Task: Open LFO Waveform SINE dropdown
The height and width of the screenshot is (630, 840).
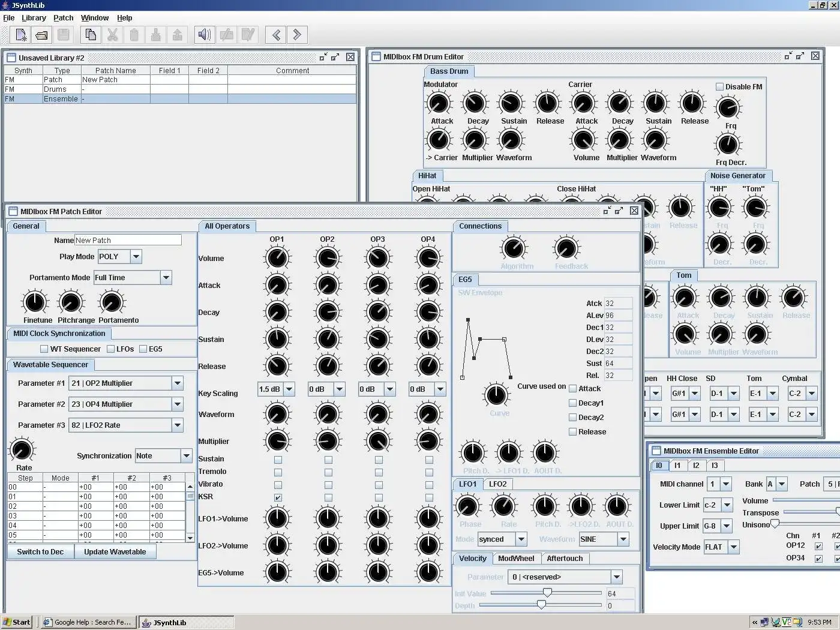Action: click(623, 539)
